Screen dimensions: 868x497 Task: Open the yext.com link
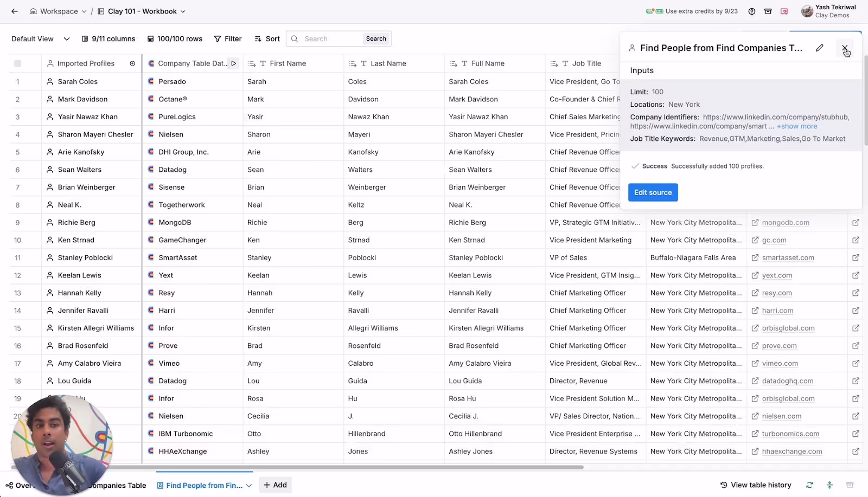pyautogui.click(x=776, y=275)
